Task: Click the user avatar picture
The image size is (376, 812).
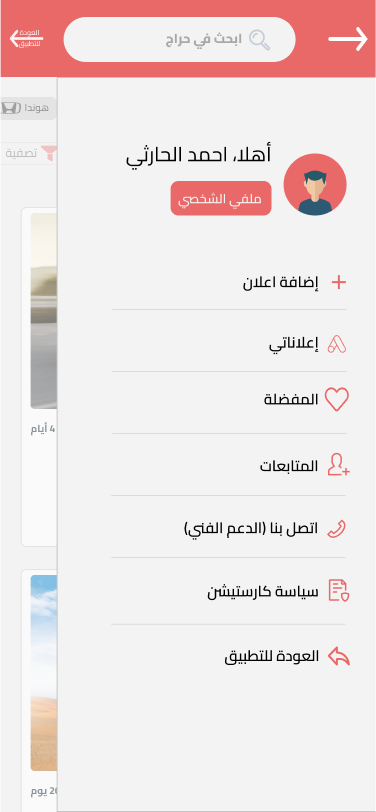Action: [x=315, y=184]
